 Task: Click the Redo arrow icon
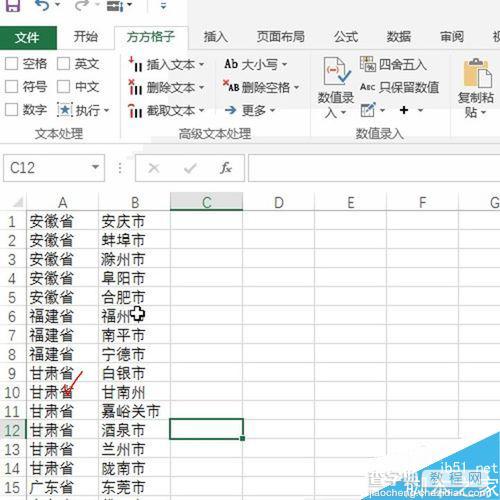pyautogui.click(x=81, y=5)
